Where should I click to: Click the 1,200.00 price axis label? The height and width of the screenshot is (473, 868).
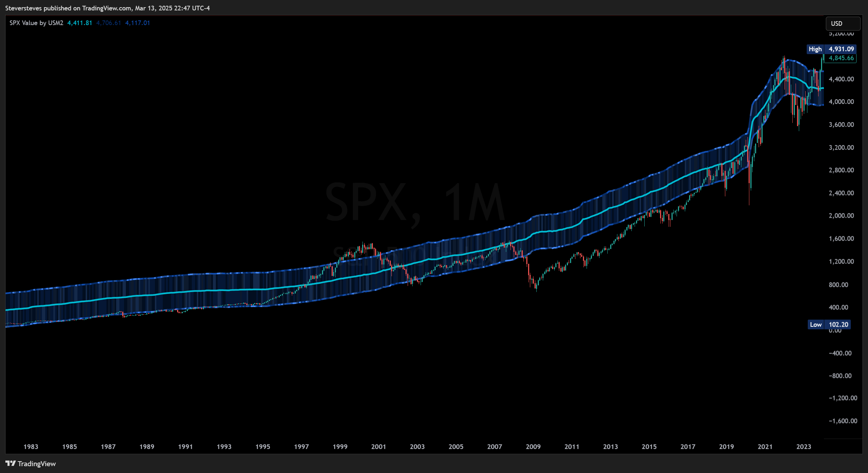[x=841, y=262]
